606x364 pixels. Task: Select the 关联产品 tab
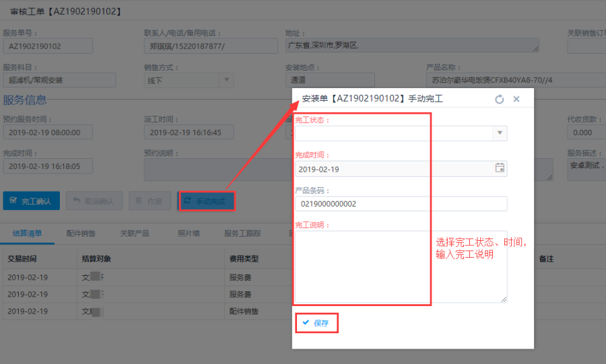tap(135, 233)
